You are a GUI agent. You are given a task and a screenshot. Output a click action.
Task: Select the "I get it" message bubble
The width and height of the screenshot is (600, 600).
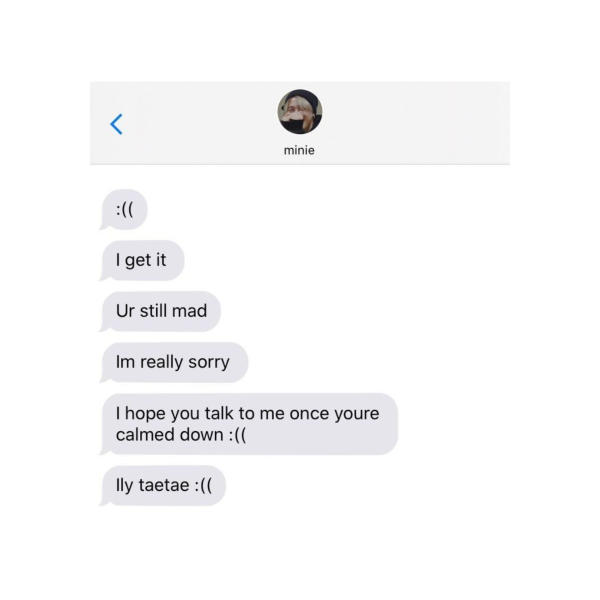142,261
